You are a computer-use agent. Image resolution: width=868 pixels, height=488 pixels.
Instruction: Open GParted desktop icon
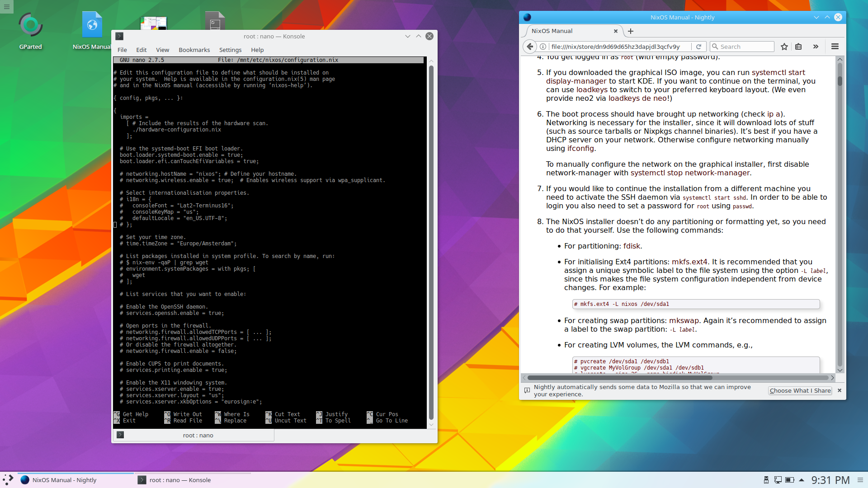click(30, 31)
